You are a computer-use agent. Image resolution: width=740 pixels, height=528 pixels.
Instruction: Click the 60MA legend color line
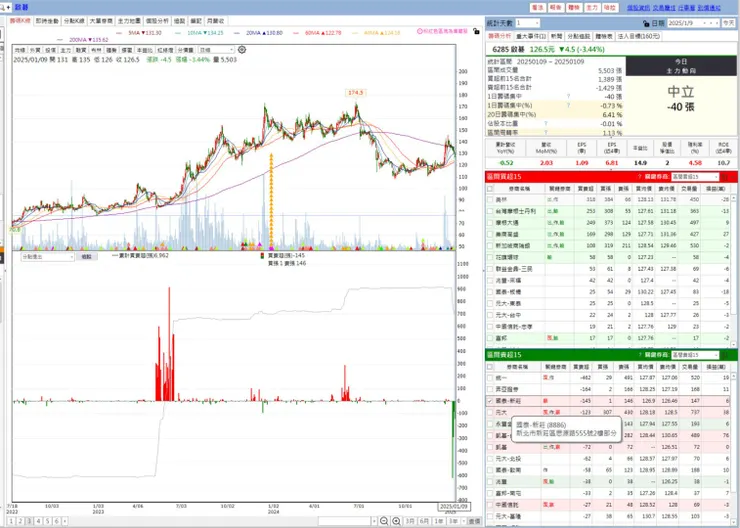pos(296,33)
